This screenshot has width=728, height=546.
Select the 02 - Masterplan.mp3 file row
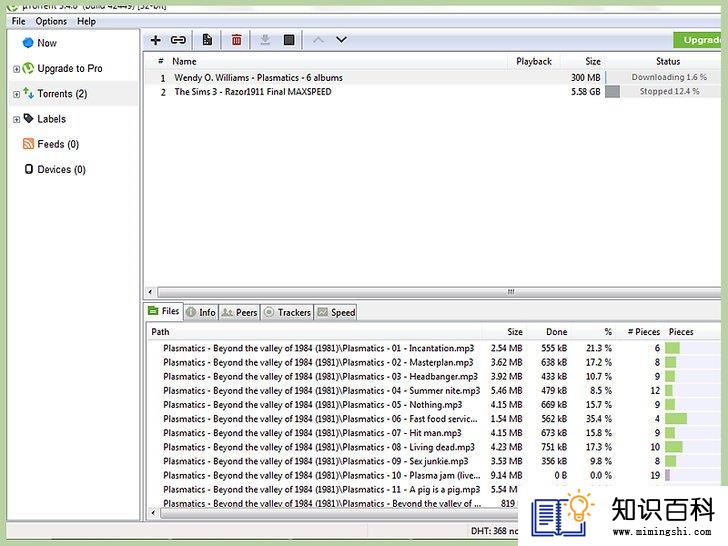(434, 362)
